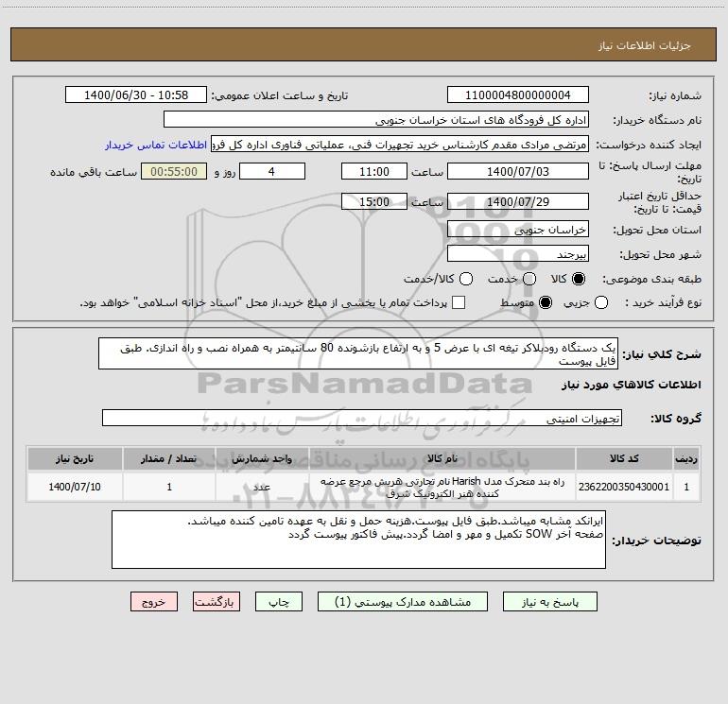Image resolution: width=728 pixels, height=704 pixels.
Task: Click the کد کالا column header
Action: pyautogui.click(x=624, y=458)
